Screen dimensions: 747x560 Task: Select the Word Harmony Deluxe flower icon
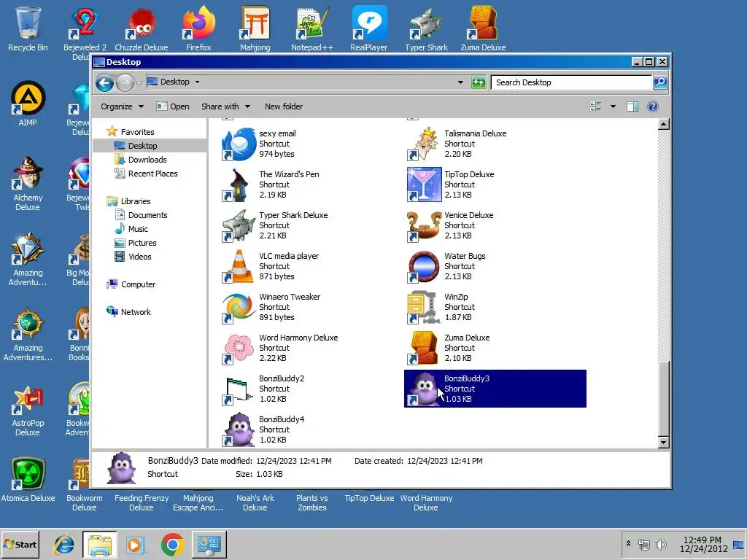239,348
